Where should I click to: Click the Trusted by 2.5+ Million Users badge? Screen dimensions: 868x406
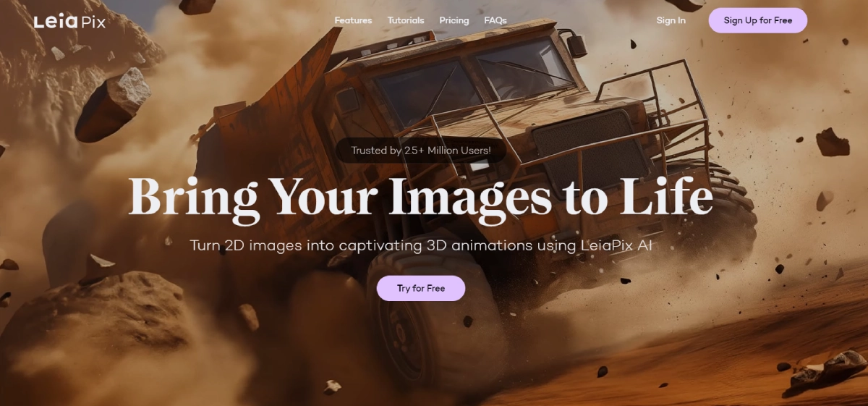coord(420,151)
